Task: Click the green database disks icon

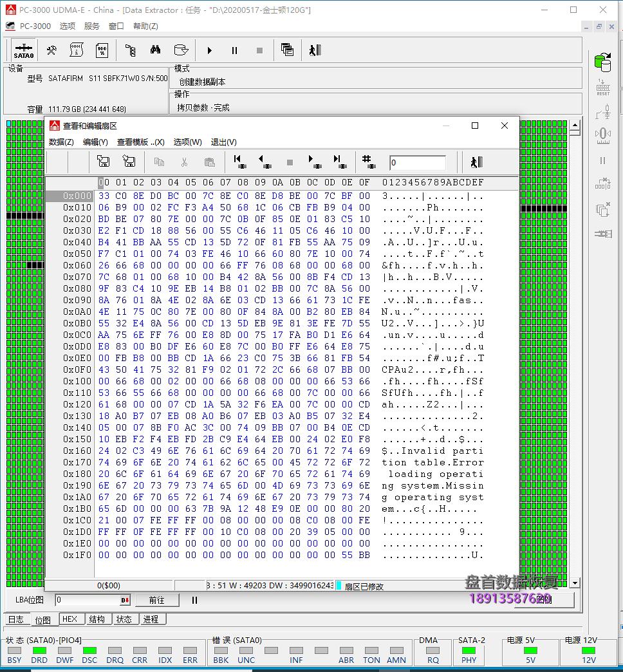Action: pyautogui.click(x=603, y=62)
